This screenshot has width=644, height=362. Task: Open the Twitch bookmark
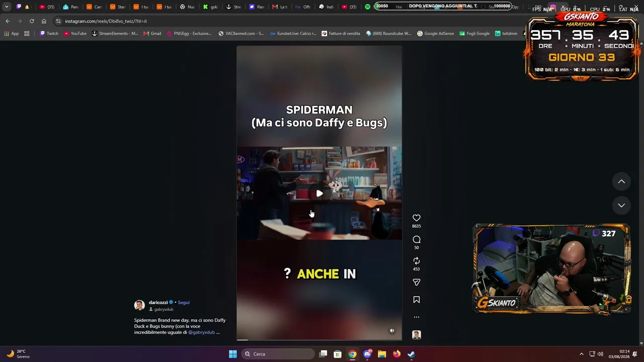click(x=49, y=34)
